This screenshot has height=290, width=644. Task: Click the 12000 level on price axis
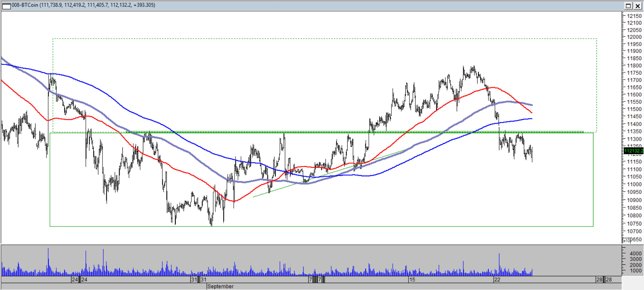[x=634, y=37]
